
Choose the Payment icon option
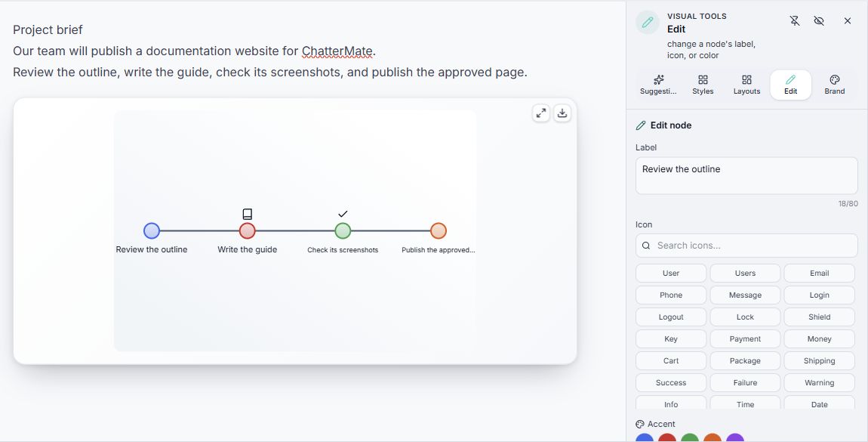[745, 339]
